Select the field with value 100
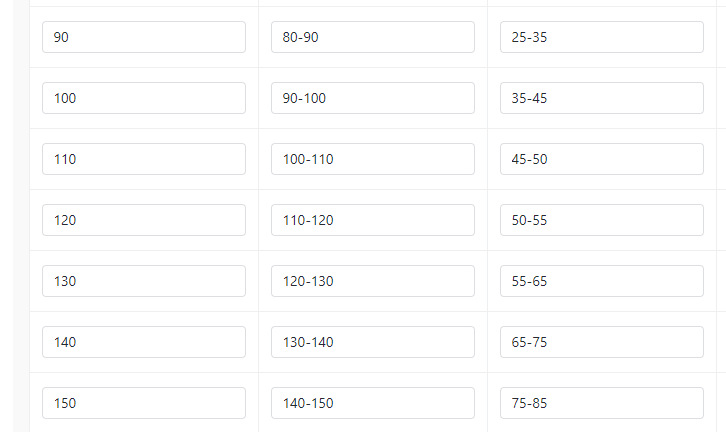 (x=144, y=98)
